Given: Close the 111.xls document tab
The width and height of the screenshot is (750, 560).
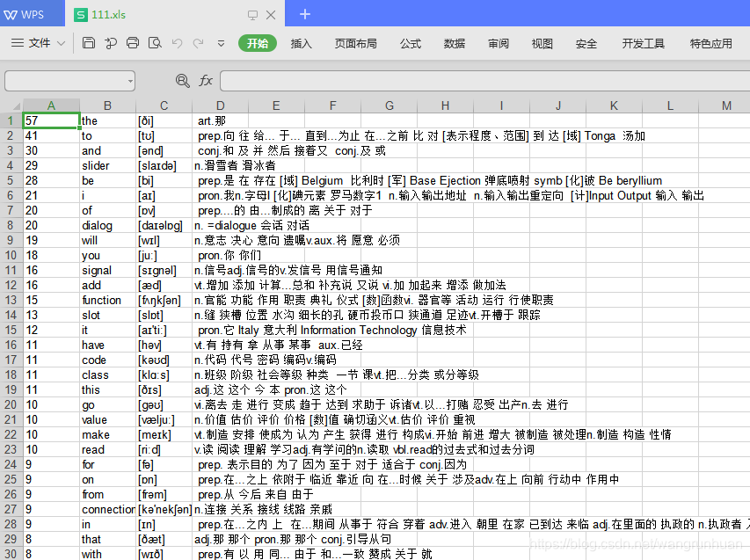Looking at the screenshot, I should (x=271, y=15).
